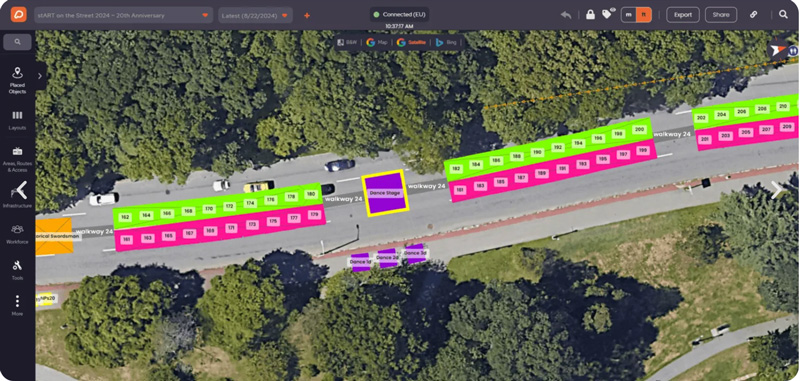This screenshot has height=381, width=800.
Task: Switch to Google Map basemap tab
Action: click(x=377, y=42)
